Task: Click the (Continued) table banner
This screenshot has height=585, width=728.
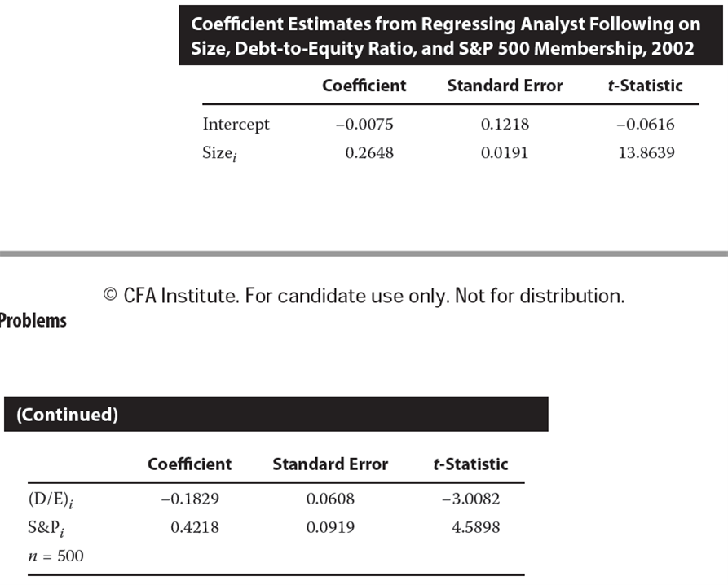Action: point(67,415)
